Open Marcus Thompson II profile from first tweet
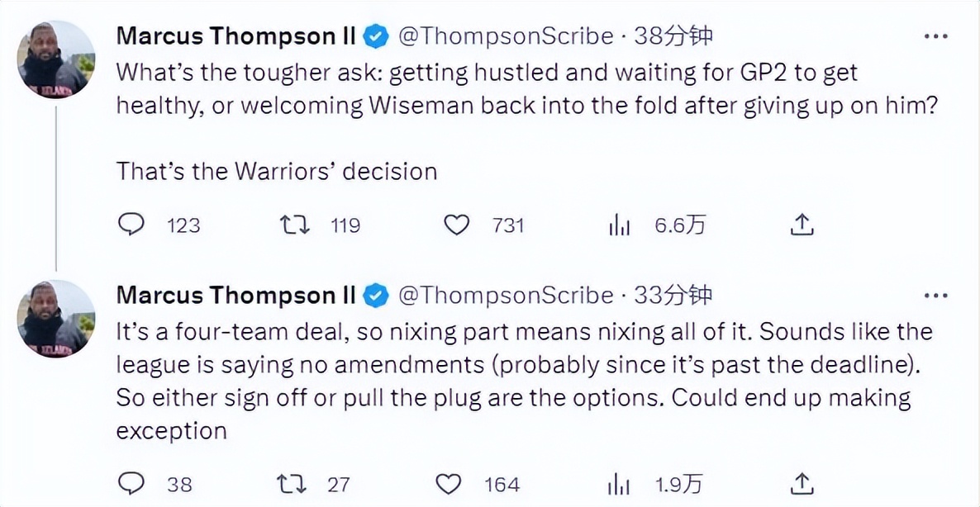Screen dimensions: 980x507 click(236, 37)
